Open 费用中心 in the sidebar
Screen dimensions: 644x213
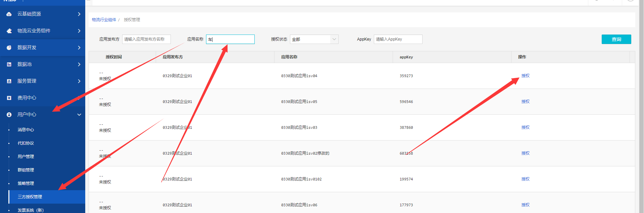pyautogui.click(x=43, y=98)
